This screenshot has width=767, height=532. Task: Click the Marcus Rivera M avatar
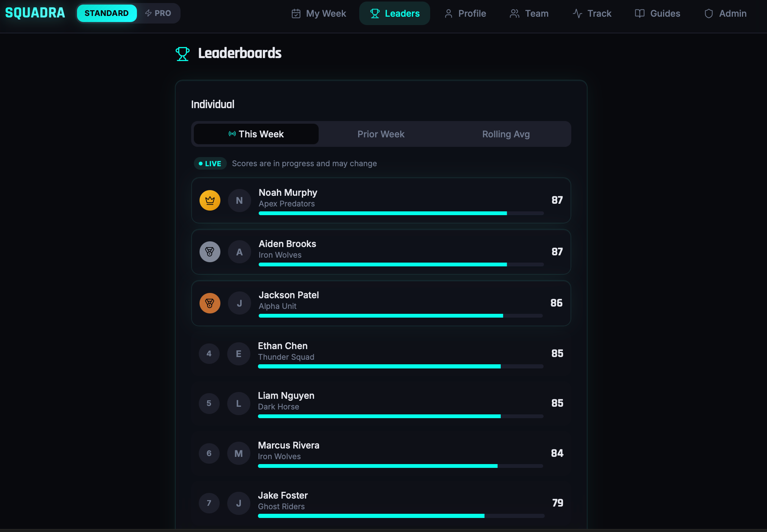coord(239,453)
